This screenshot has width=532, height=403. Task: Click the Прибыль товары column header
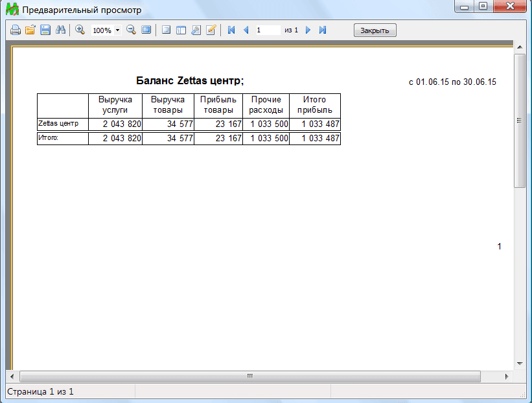click(218, 105)
